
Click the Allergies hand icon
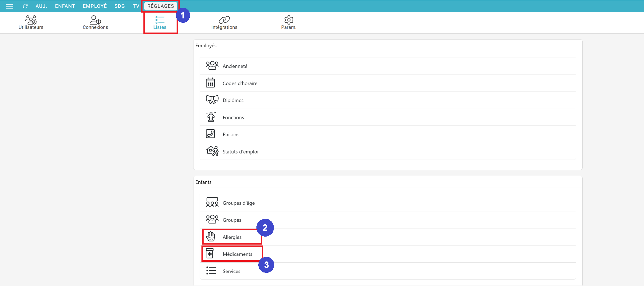tap(211, 237)
